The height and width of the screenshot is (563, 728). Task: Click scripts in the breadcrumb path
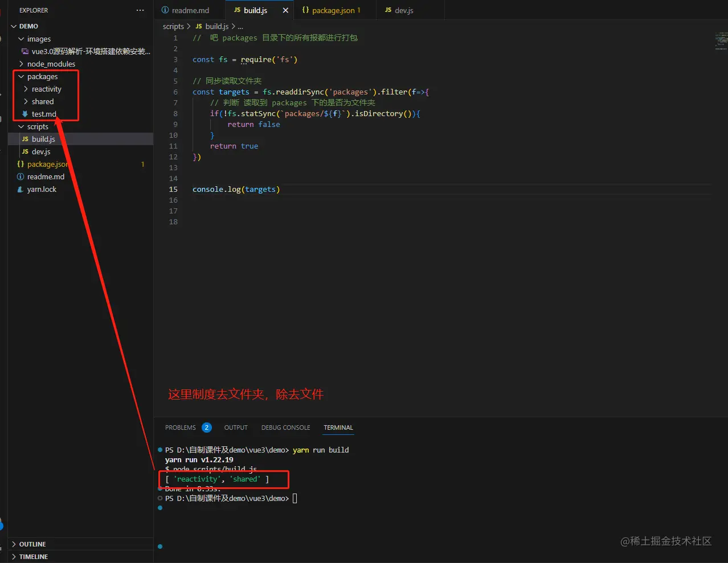click(173, 26)
